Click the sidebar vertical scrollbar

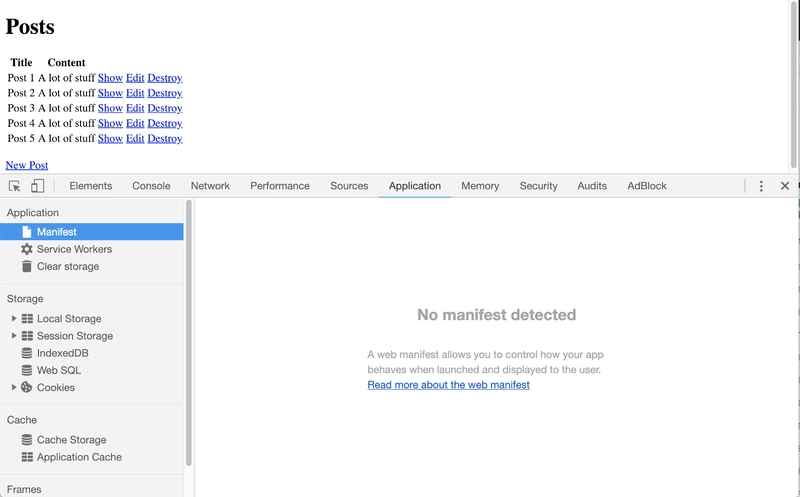189,333
